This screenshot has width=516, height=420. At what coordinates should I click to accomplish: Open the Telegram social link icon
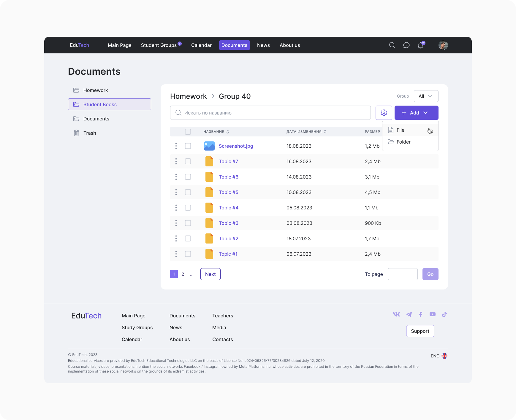(x=409, y=314)
